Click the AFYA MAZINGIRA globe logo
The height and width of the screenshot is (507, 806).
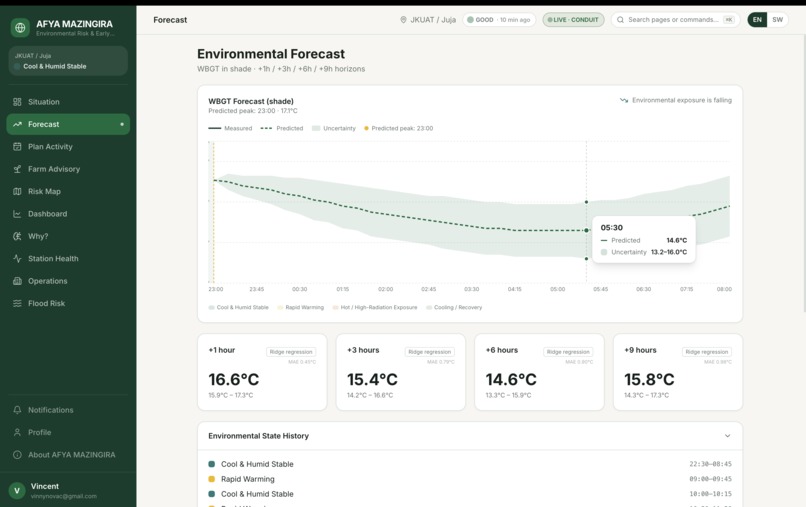(20, 27)
